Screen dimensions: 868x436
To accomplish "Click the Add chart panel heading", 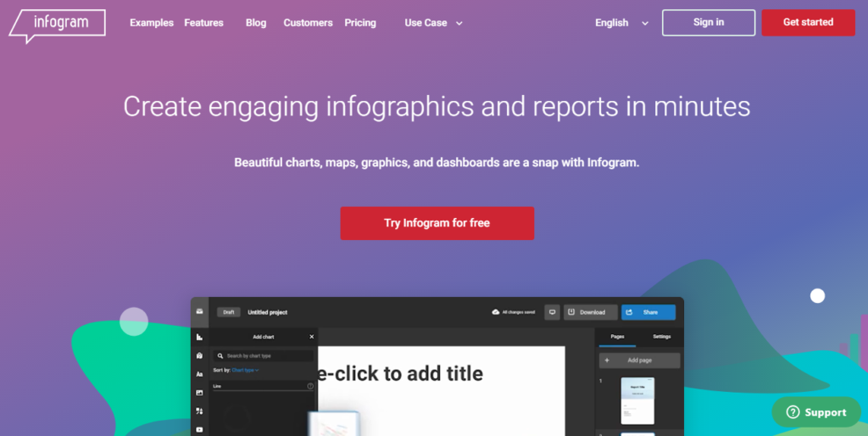I will (x=264, y=337).
